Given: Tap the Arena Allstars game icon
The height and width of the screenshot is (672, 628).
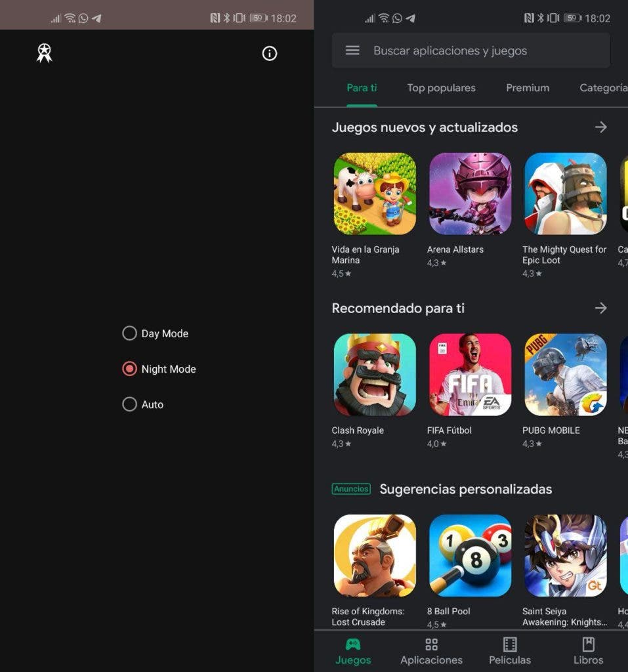Looking at the screenshot, I should [470, 194].
